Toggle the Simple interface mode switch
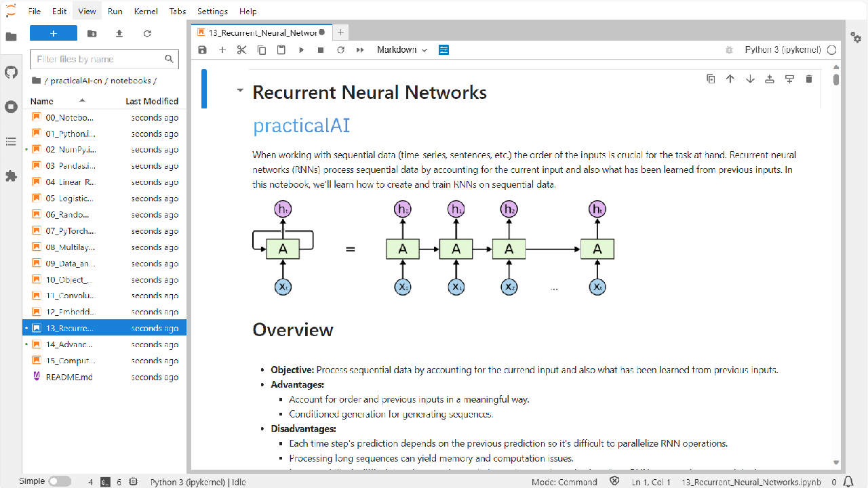Screen dimensions: 868x488 pos(59,481)
